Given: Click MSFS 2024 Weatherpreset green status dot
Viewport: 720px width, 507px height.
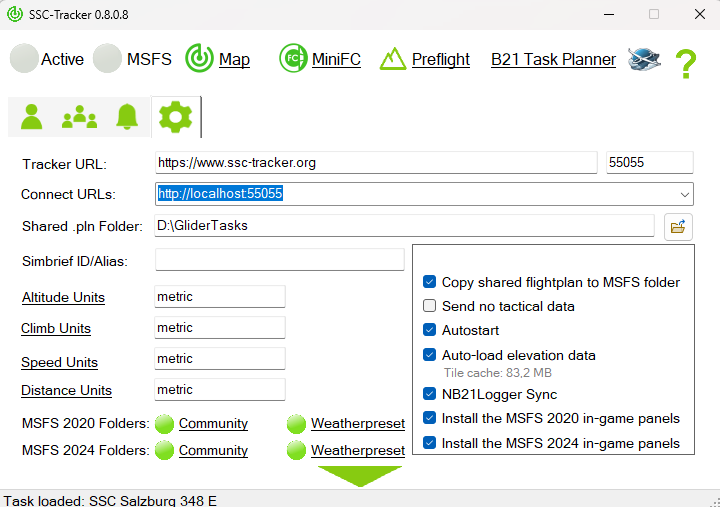Looking at the screenshot, I should (x=296, y=451).
